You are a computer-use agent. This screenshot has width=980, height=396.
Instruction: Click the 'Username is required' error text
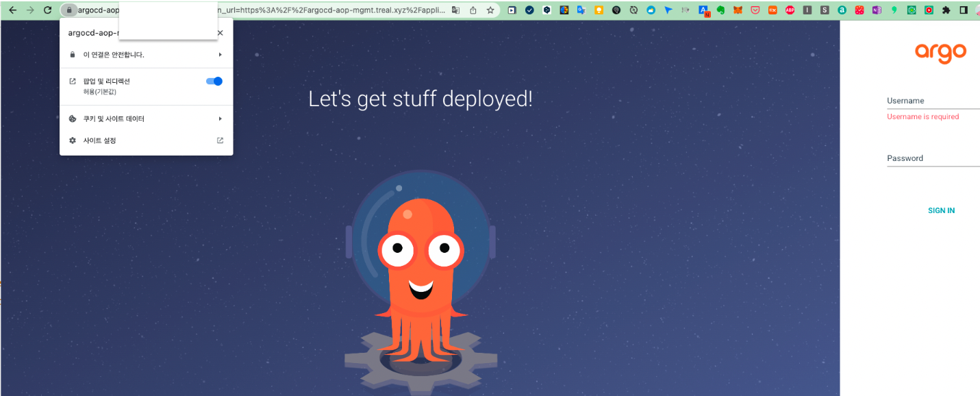(922, 116)
